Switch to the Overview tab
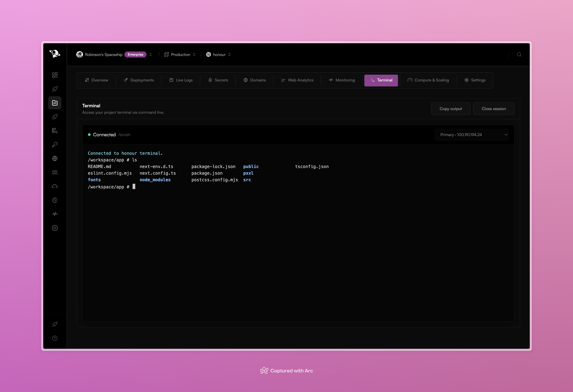Screen dimensions: 573x392 tap(96, 80)
